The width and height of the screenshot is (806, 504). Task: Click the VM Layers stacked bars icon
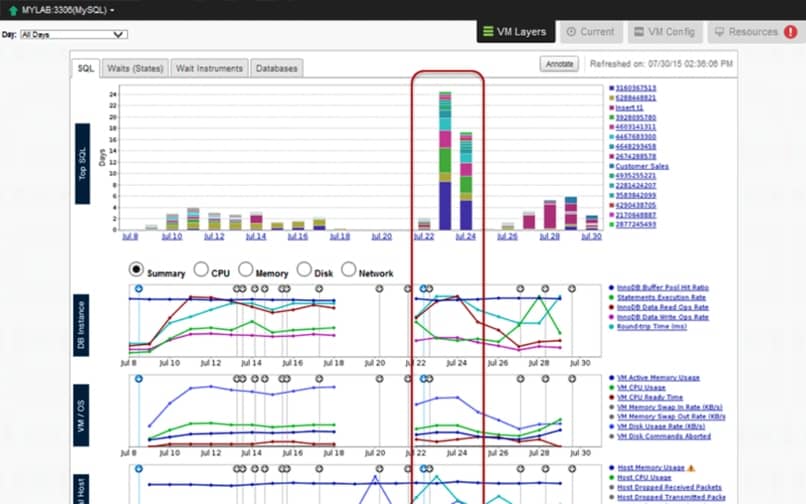click(x=488, y=32)
